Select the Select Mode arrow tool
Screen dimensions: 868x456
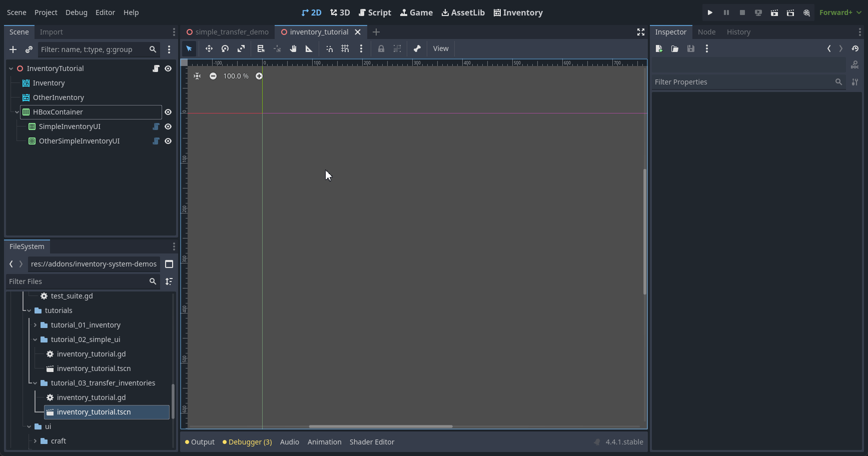189,48
